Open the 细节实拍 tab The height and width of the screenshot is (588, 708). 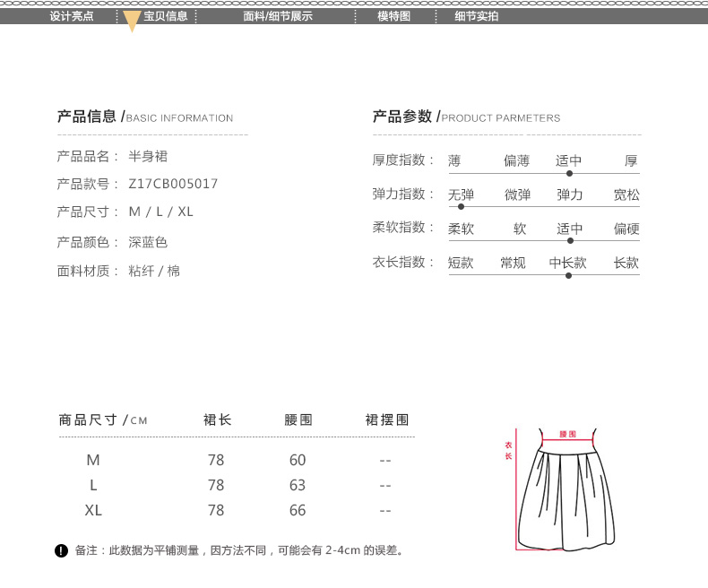(x=476, y=16)
